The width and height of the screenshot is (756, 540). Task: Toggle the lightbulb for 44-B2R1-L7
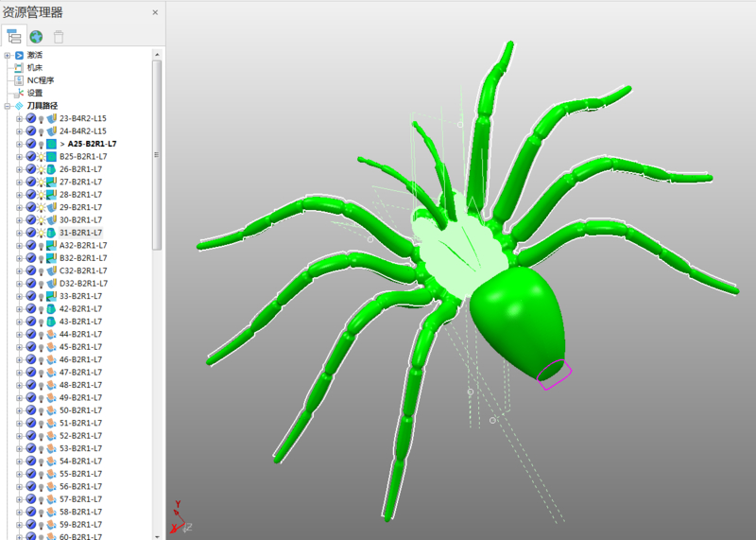pos(42,335)
